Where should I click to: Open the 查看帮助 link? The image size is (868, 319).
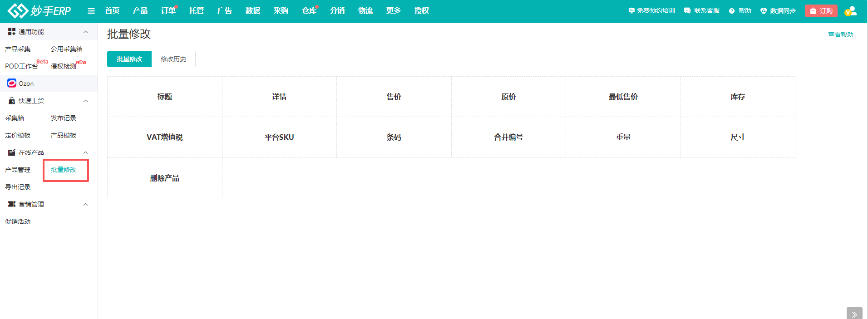(841, 34)
